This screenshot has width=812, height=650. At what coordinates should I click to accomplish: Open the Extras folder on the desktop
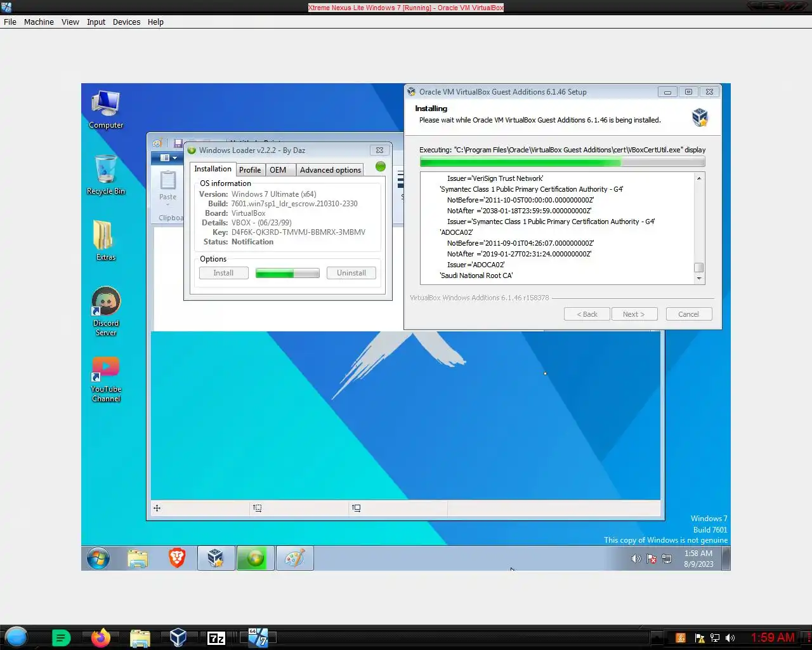click(105, 241)
